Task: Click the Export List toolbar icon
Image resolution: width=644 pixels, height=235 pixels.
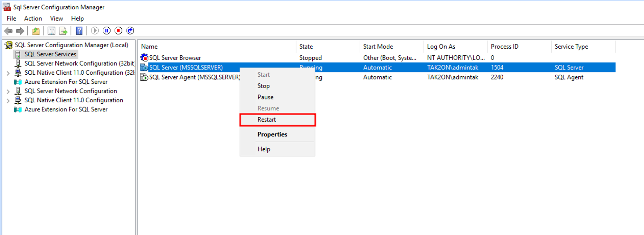Action: point(63,31)
